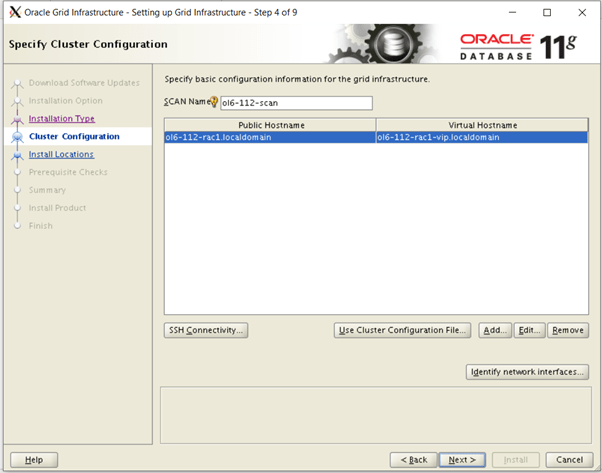Open Identify network interfaces dialog
The width and height of the screenshot is (602, 473).
point(527,372)
